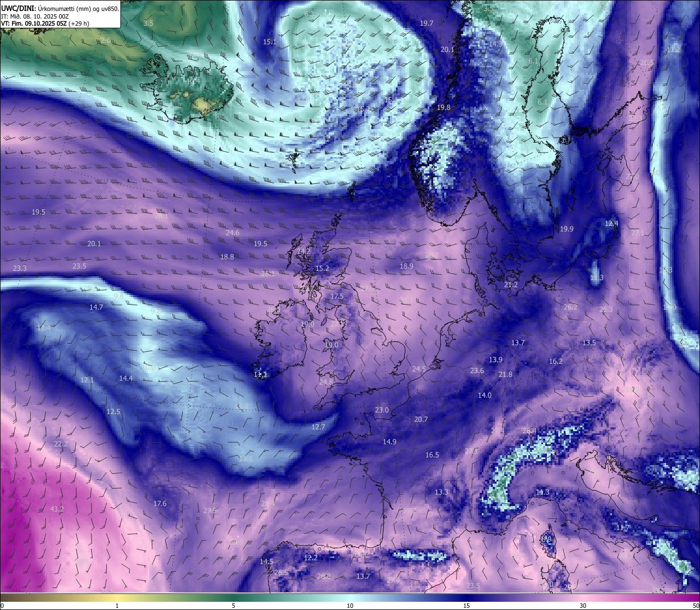
Task: Select the map value '17.5'
Action: click(x=337, y=296)
